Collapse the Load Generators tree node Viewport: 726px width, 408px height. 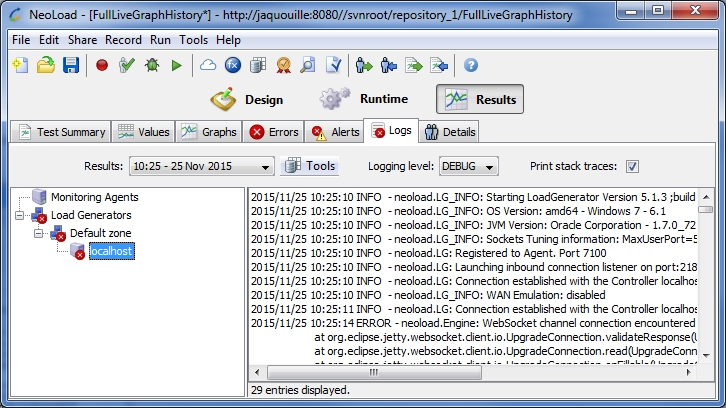click(20, 215)
